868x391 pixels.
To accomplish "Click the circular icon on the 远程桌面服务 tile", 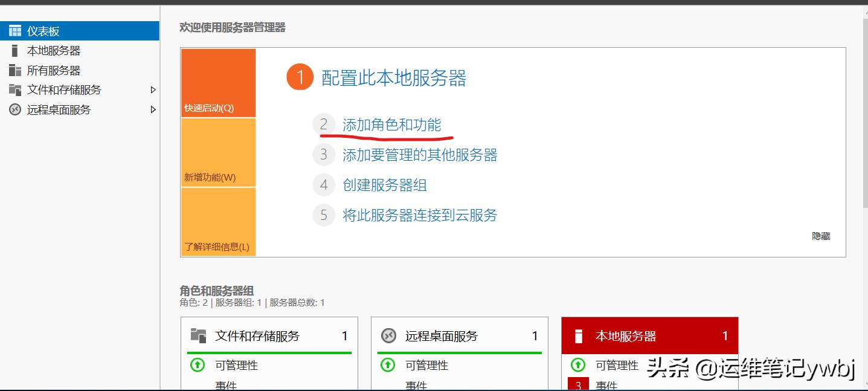I will pos(387,335).
